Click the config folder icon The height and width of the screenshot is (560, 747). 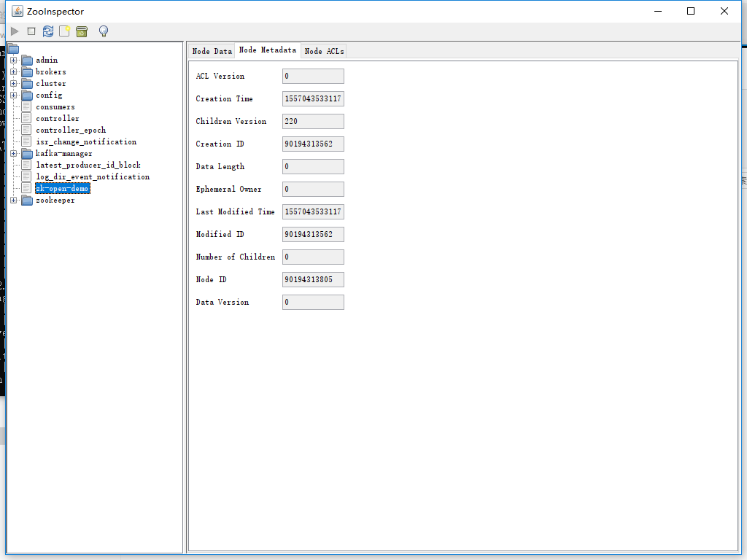(27, 96)
